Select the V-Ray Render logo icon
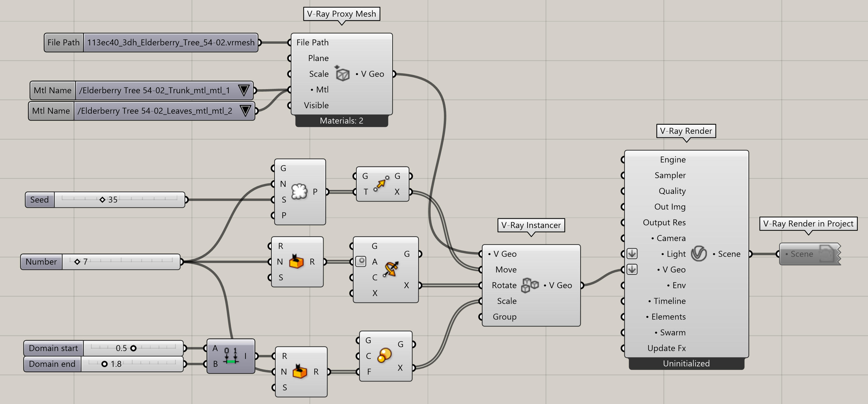Screen dimensions: 868x404 pyautogui.click(x=699, y=254)
